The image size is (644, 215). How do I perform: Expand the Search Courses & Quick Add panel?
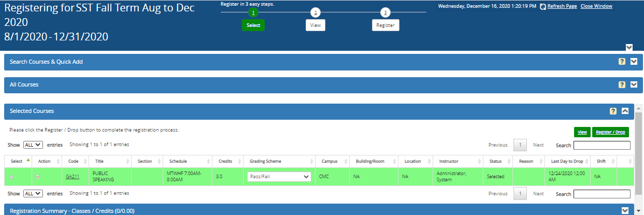click(634, 62)
